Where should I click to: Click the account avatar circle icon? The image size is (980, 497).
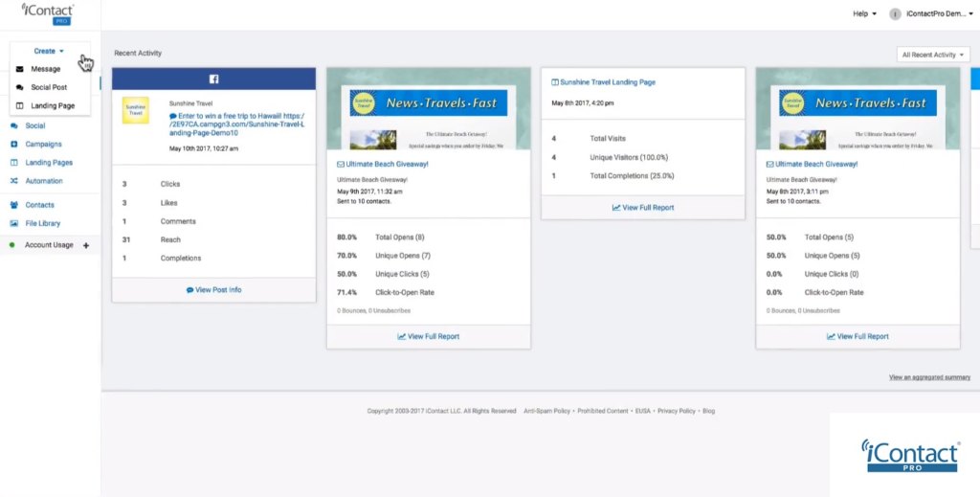(895, 13)
